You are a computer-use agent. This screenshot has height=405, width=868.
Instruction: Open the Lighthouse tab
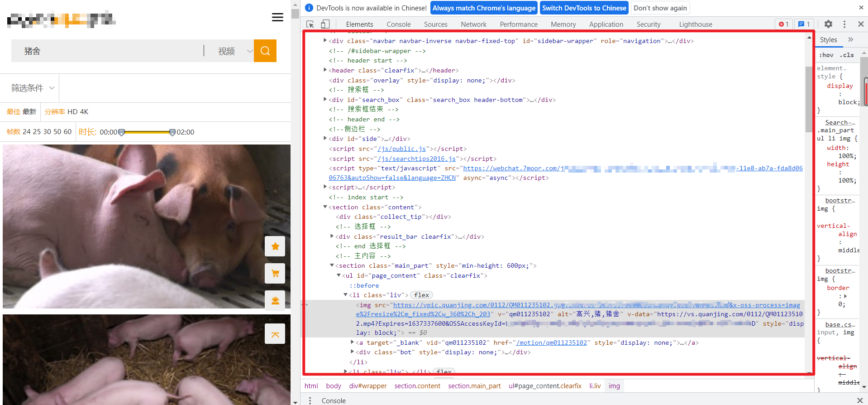click(695, 24)
